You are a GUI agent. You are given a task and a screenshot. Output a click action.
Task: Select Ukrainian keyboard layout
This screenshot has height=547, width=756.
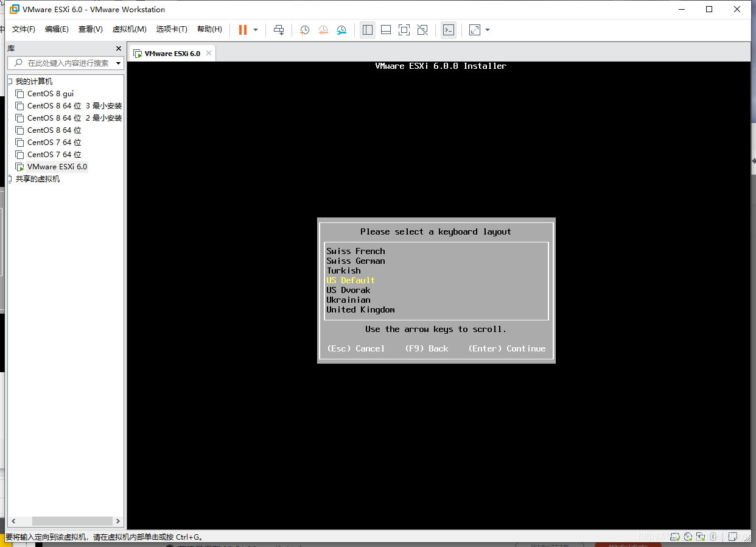pos(348,300)
